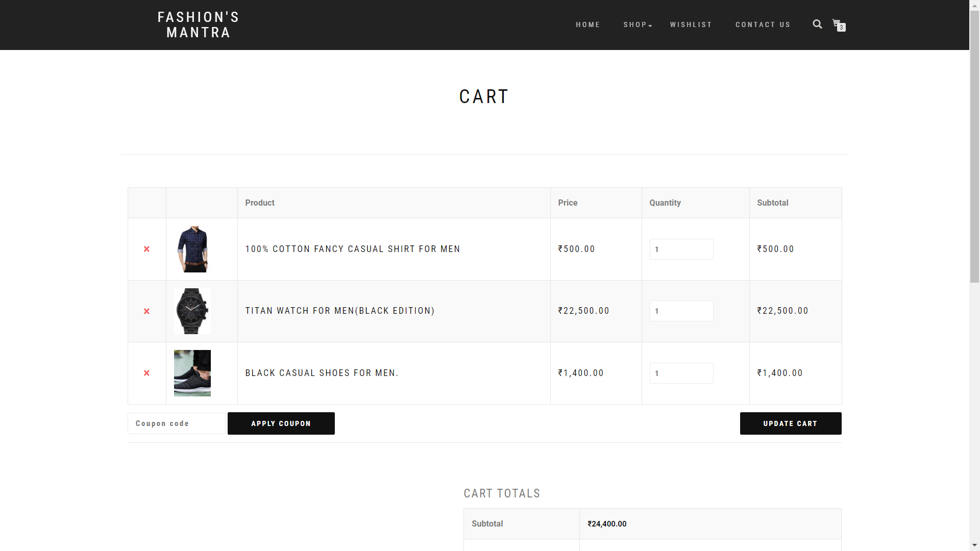Viewport: 980px width, 551px height.
Task: Remove the black casual shoes from cart
Action: [146, 373]
